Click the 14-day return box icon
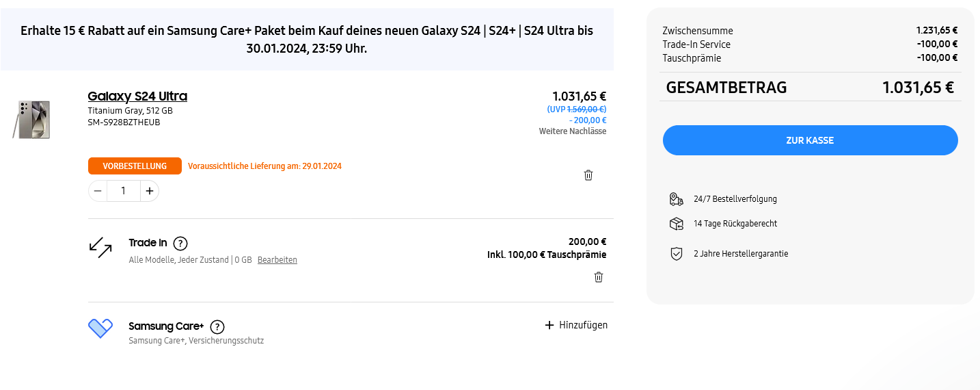This screenshot has height=390, width=980. pos(676,224)
